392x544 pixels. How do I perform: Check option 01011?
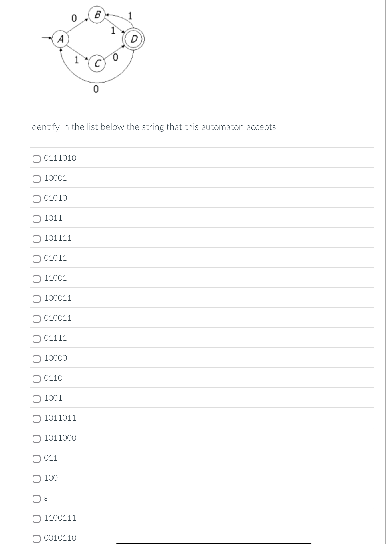[36, 259]
